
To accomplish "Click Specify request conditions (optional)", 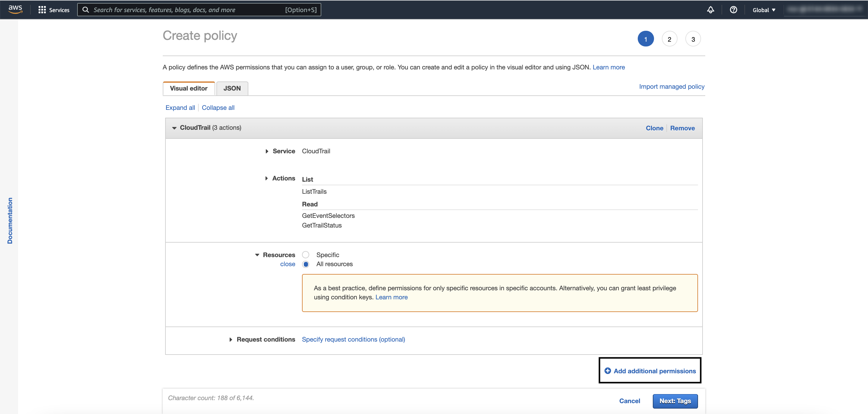I will (x=353, y=339).
